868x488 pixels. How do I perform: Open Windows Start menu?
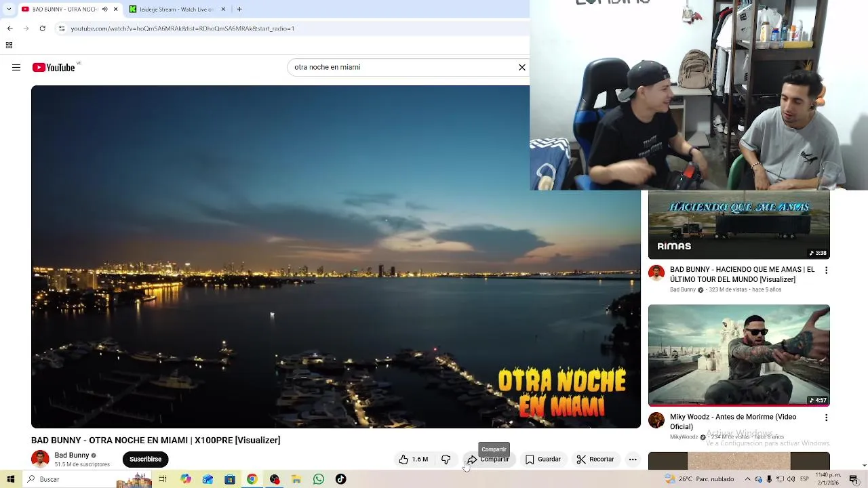coord(10,479)
